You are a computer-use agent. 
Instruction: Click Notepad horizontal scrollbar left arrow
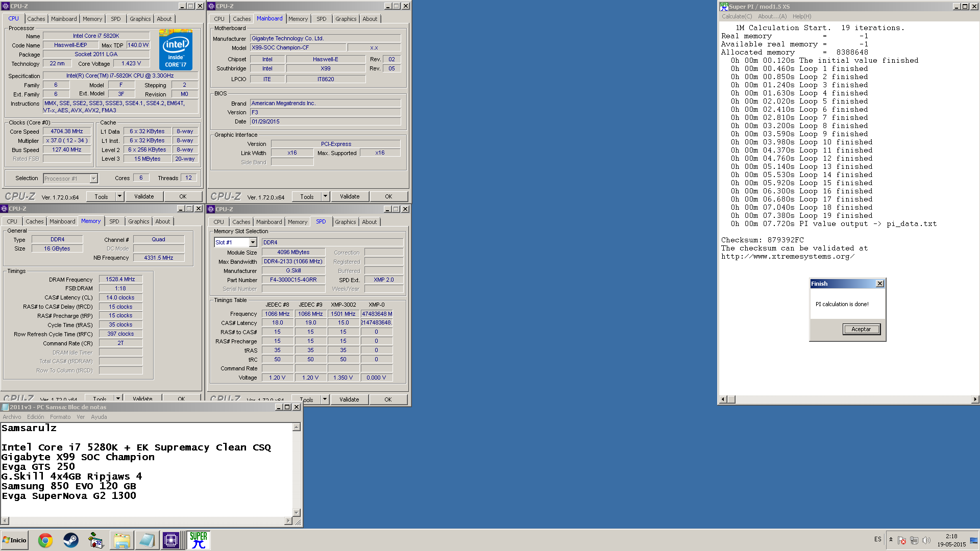click(x=5, y=521)
